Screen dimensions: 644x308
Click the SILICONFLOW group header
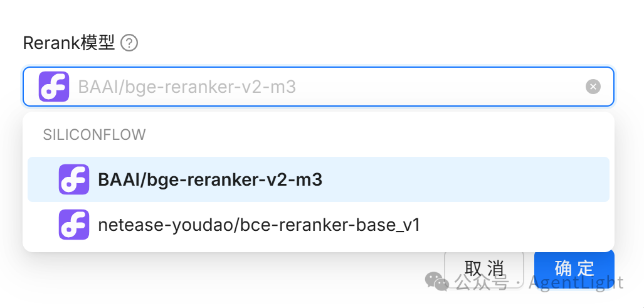[95, 135]
